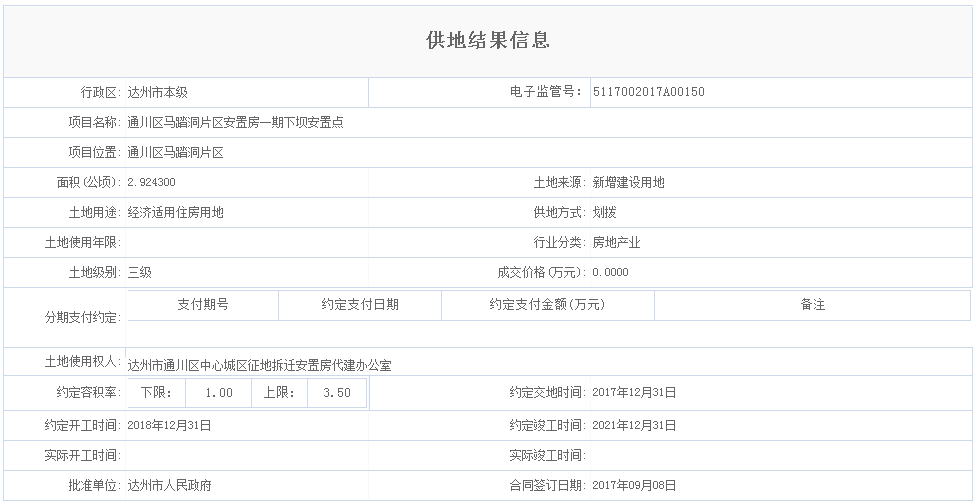Select the value 新增建设用地
Viewport: 975px width, 503px height.
coord(628,182)
